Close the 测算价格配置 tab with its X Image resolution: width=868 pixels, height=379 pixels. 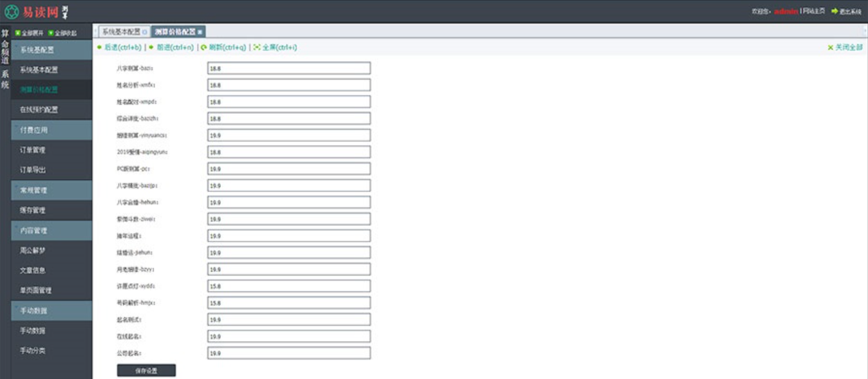200,32
